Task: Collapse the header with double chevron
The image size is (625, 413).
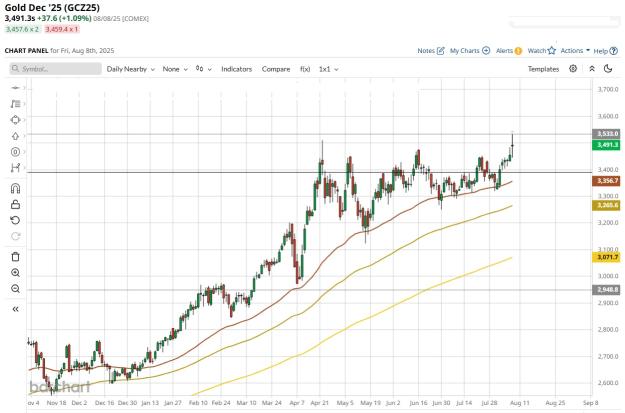Action: (592, 69)
